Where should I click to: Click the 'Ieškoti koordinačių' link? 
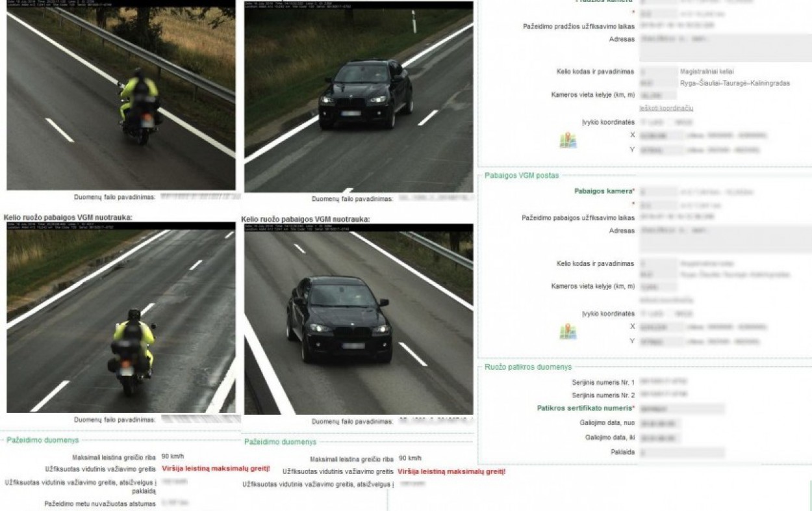click(666, 108)
